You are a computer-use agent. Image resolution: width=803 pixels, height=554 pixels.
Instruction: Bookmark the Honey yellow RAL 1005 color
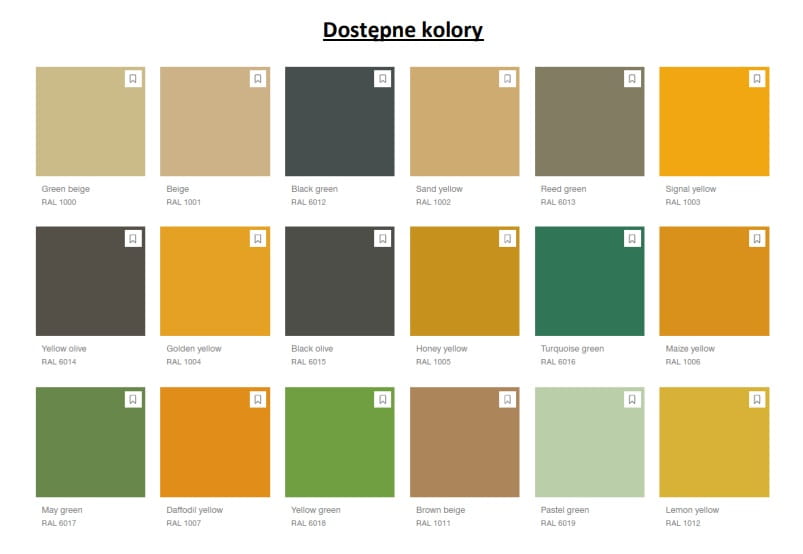click(507, 239)
